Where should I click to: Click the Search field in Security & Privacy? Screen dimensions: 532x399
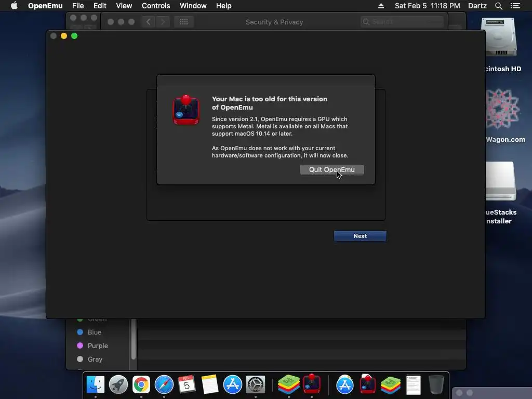pos(402,22)
